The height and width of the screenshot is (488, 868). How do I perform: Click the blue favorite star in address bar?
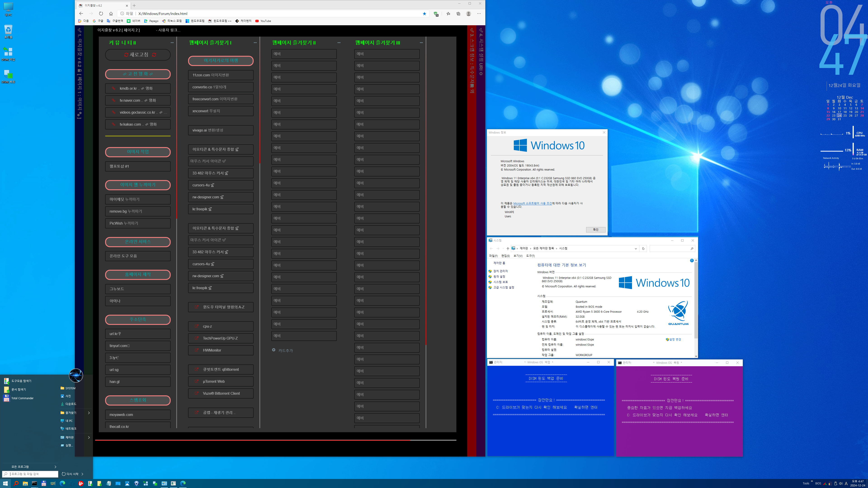[425, 14]
